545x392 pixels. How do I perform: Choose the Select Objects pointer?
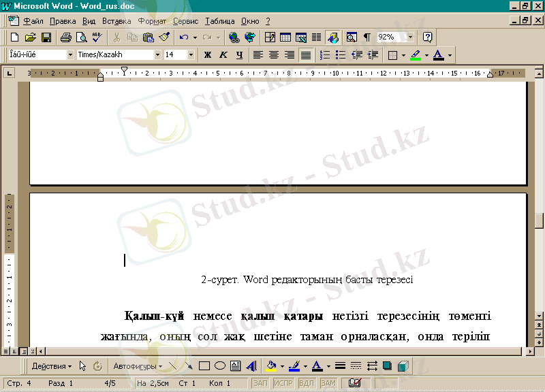[82, 366]
